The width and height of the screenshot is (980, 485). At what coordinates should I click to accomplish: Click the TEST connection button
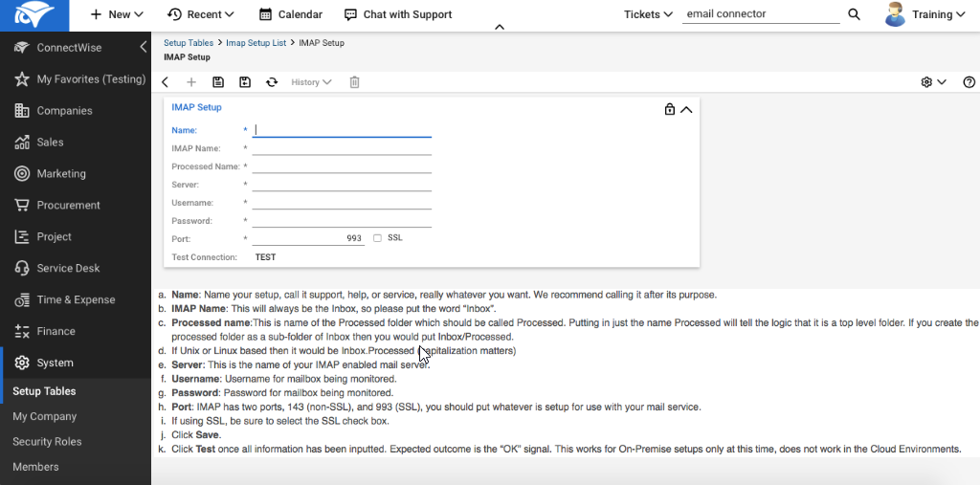266,257
